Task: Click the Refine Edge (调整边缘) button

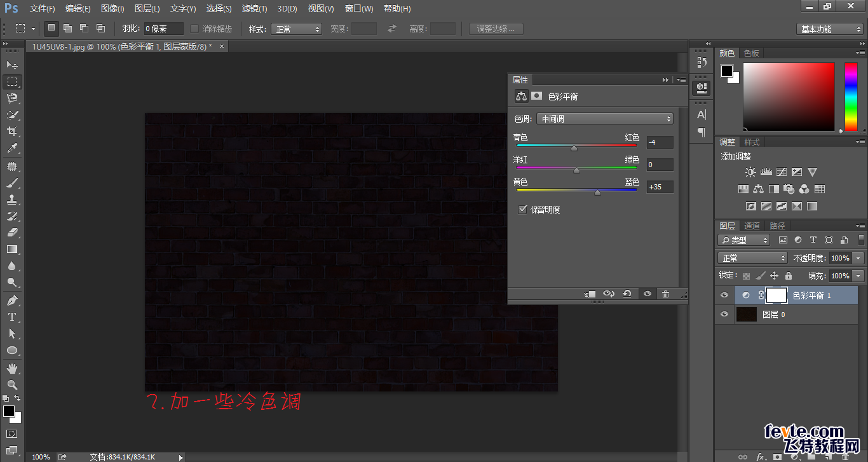Action: coord(496,29)
